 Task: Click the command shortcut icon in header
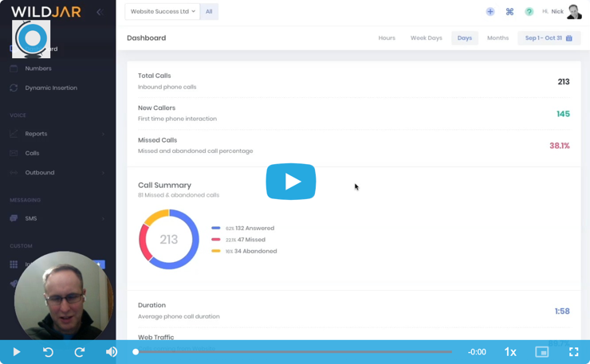[509, 12]
